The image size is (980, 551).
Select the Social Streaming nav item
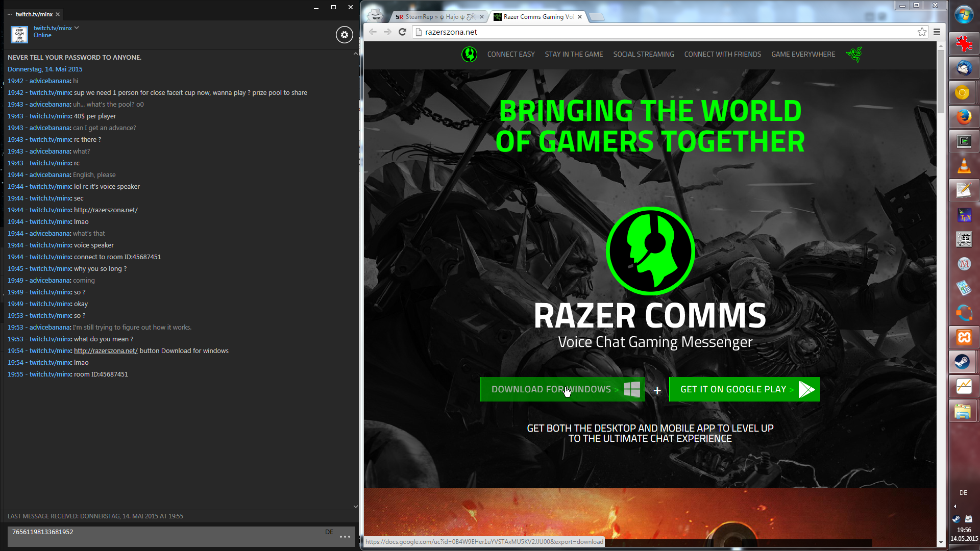click(x=643, y=54)
